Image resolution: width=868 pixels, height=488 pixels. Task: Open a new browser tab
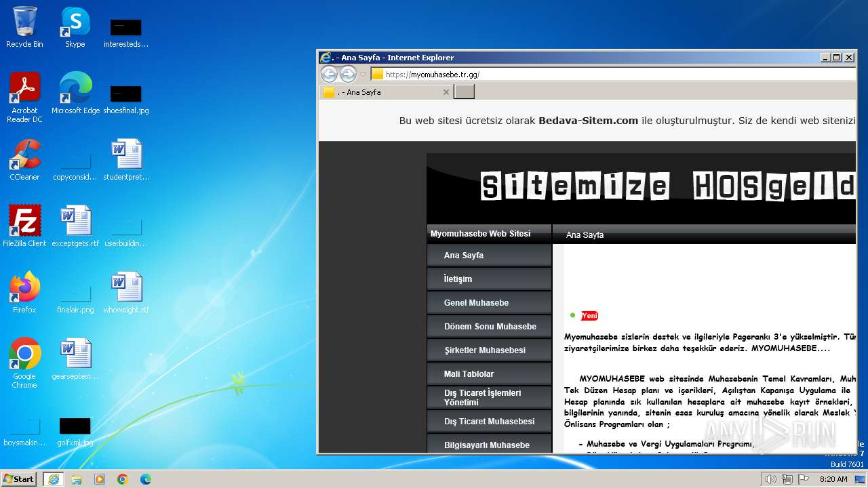pyautogui.click(x=464, y=92)
